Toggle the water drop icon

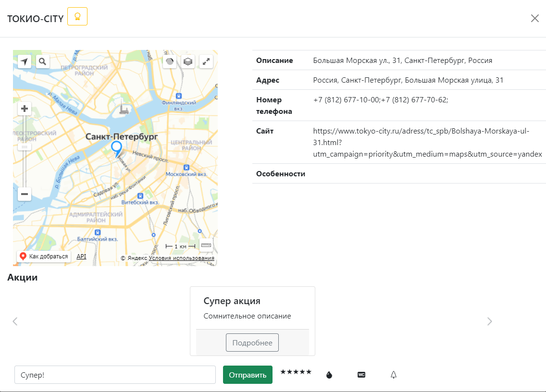click(x=329, y=375)
